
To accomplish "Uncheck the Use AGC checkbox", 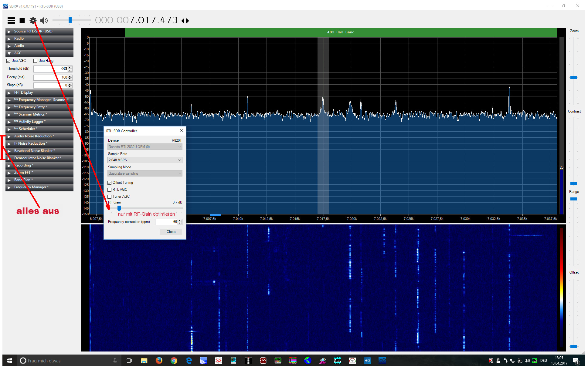I will (9, 61).
